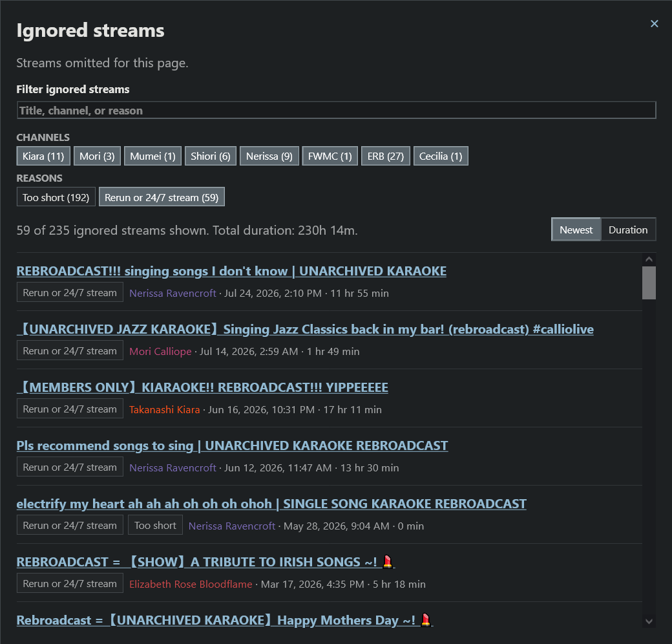The height and width of the screenshot is (644, 672).
Task: Toggle the ERB (27) channel filter
Action: tap(386, 156)
